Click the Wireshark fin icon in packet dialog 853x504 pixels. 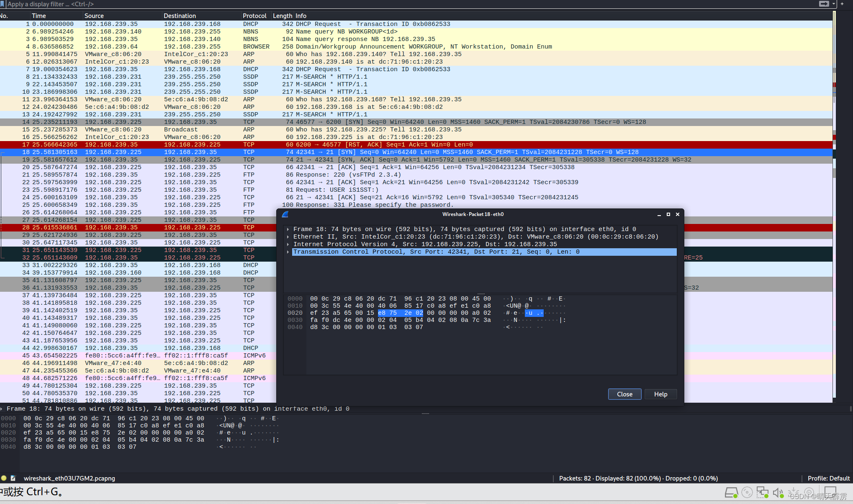click(x=285, y=214)
